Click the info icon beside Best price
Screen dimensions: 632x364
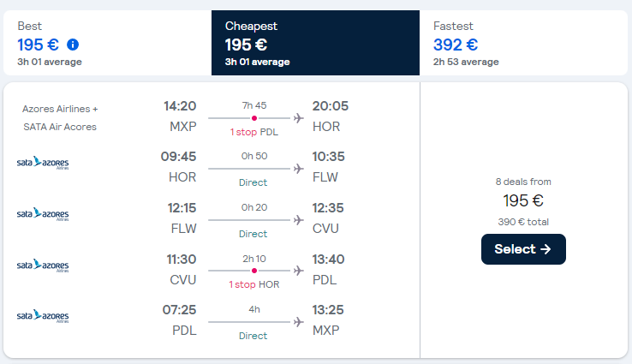(x=73, y=45)
